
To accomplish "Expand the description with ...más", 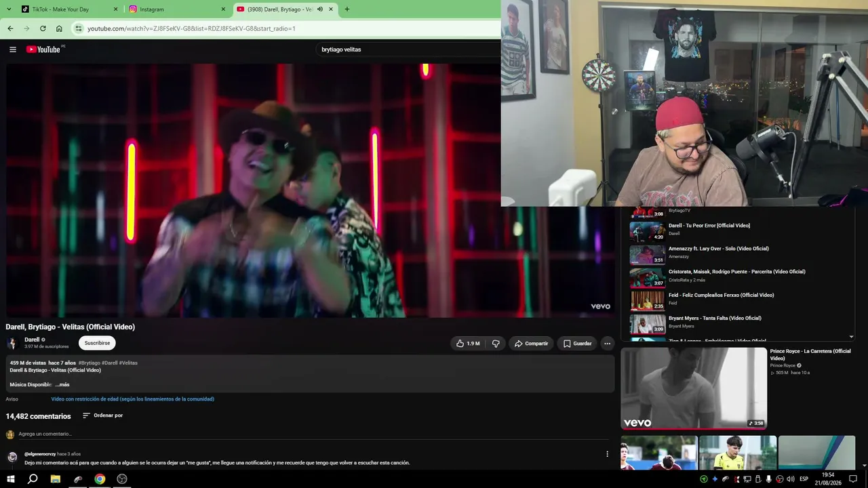I will point(62,384).
